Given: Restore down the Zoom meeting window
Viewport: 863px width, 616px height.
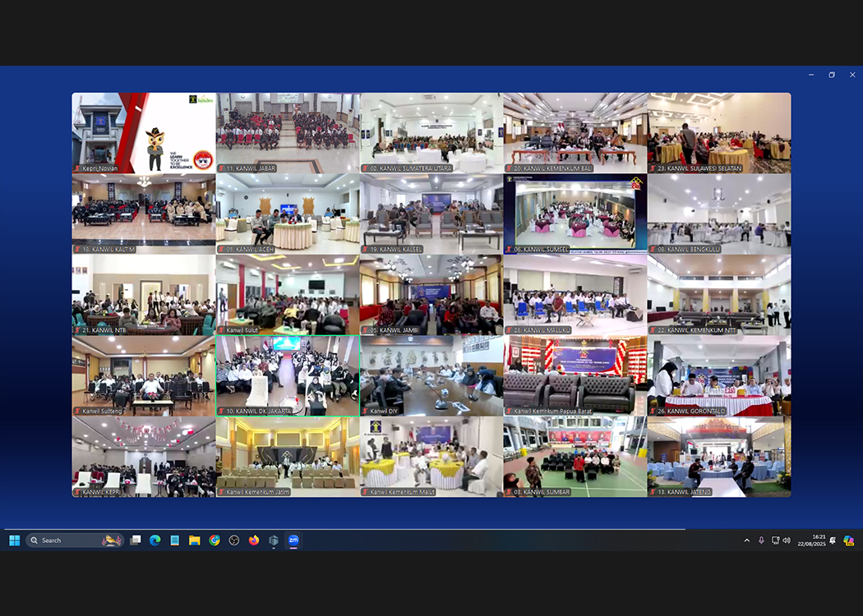Looking at the screenshot, I should (832, 75).
